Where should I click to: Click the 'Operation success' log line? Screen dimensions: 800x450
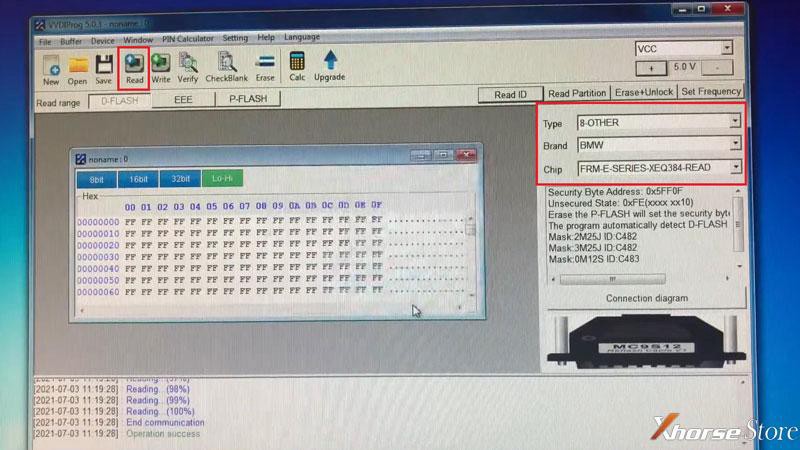163,434
